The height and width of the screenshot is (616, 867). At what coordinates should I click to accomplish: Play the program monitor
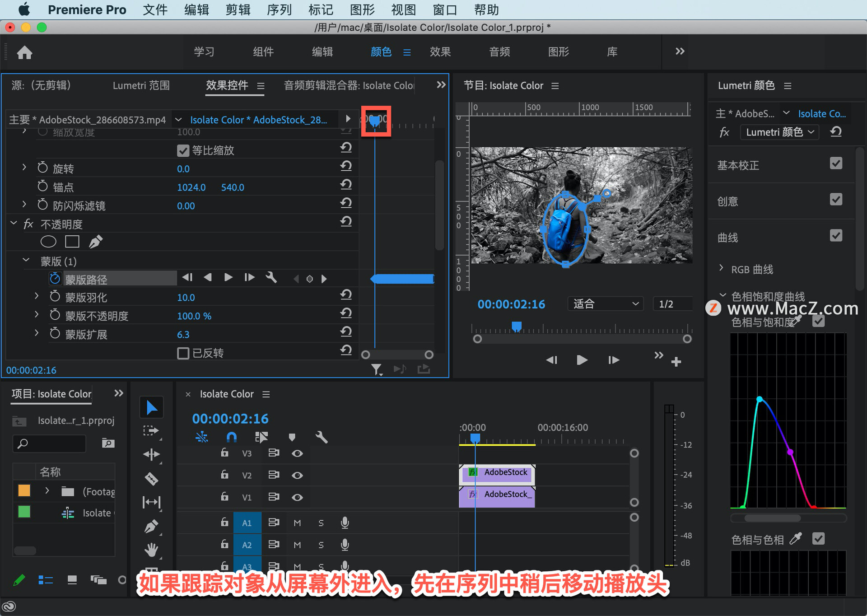coord(582,360)
